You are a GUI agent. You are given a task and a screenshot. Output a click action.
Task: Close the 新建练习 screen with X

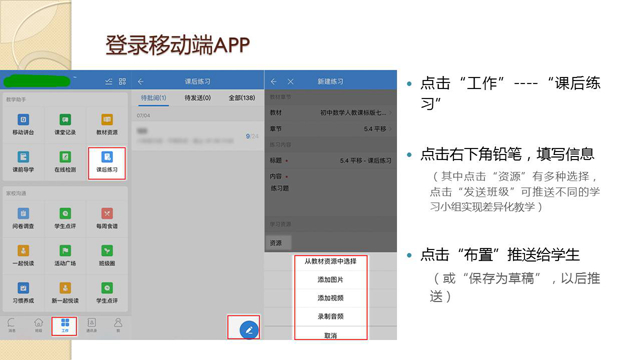pyautogui.click(x=290, y=82)
